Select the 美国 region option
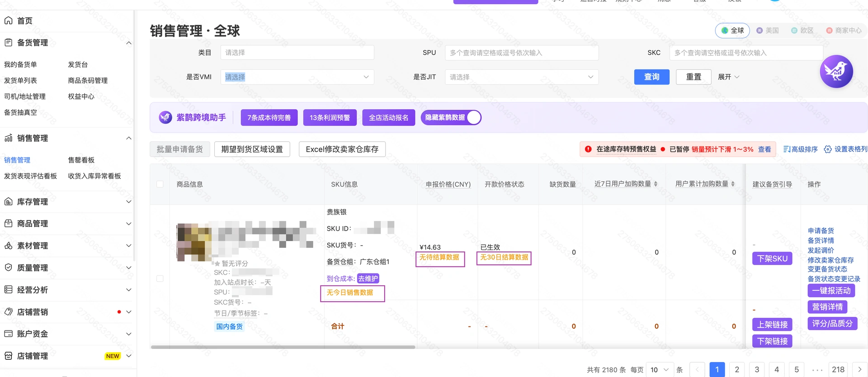Viewport: 868px width, 377px height. [768, 30]
